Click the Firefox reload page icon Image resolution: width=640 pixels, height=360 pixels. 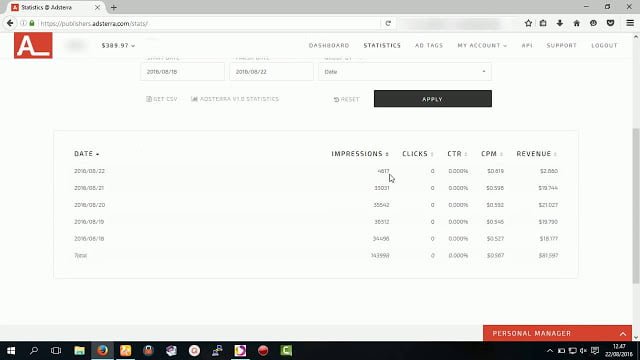click(x=388, y=24)
